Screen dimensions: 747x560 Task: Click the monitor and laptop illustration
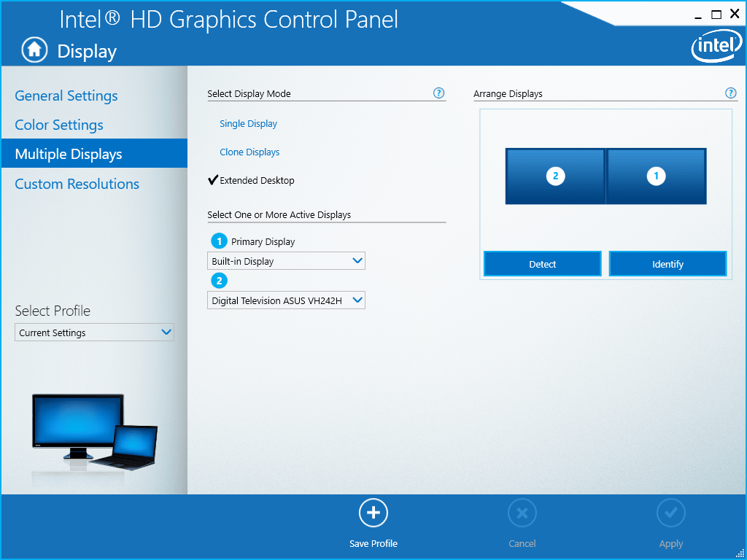point(94,432)
